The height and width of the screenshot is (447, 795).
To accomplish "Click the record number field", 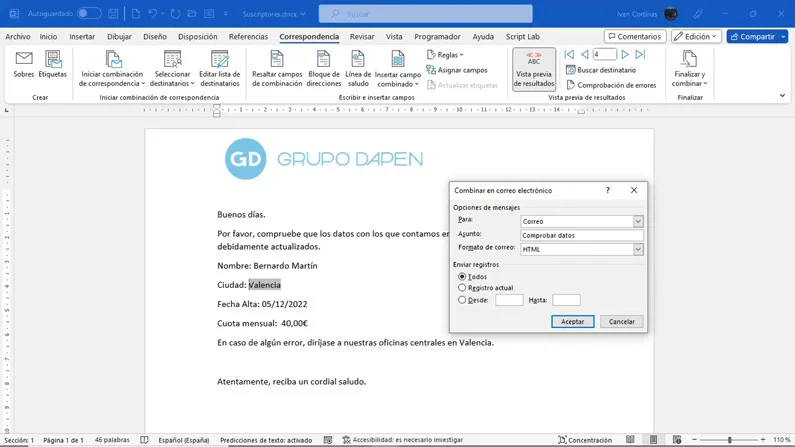I will tap(605, 54).
